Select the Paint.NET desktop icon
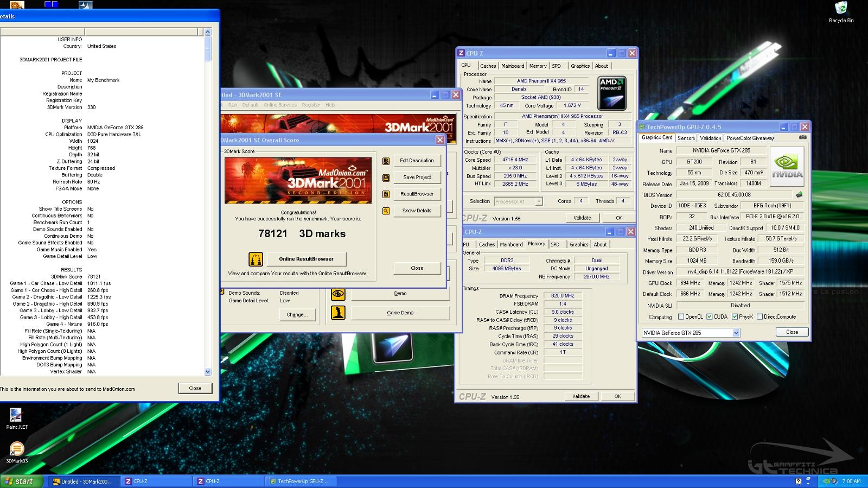Screen dimensions: 868x488 click(16, 419)
